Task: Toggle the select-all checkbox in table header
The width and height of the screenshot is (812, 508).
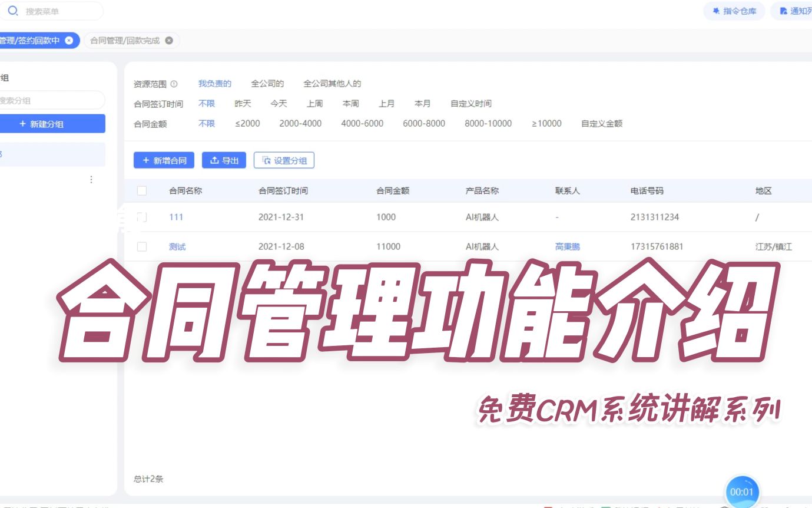Action: click(x=141, y=190)
